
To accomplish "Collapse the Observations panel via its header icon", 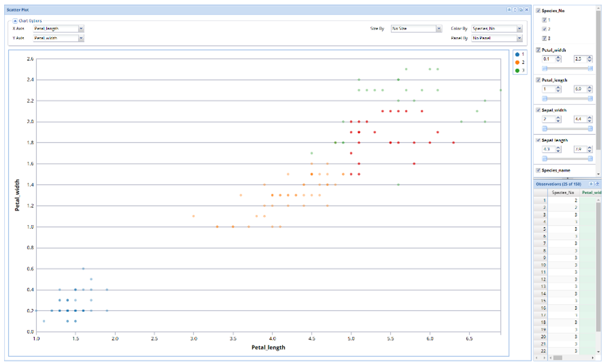I will pyautogui.click(x=591, y=183).
